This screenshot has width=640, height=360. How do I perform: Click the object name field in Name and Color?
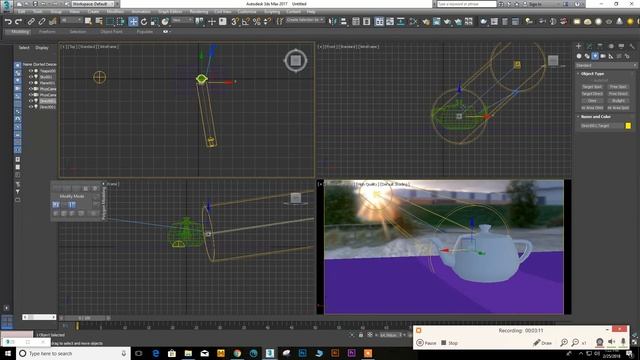tap(602, 126)
